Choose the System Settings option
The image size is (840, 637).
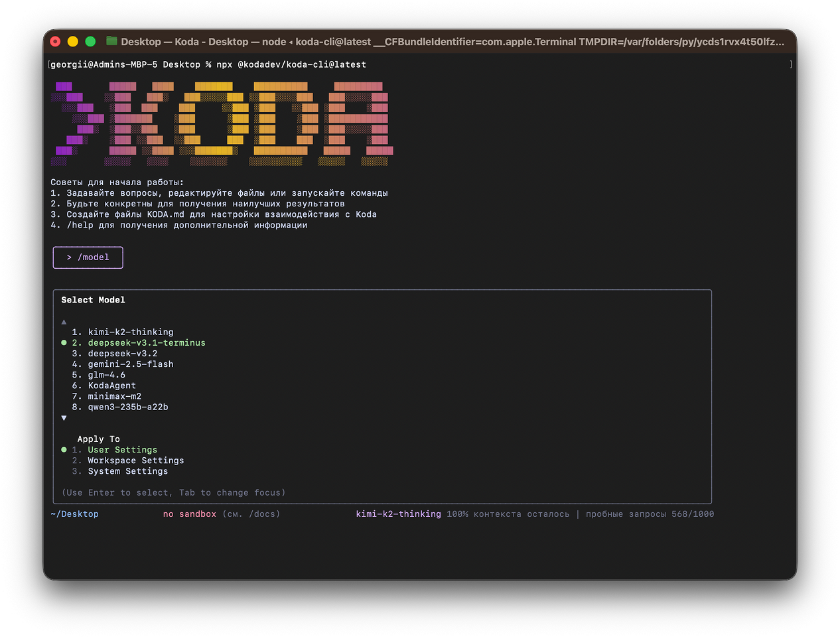127,471
